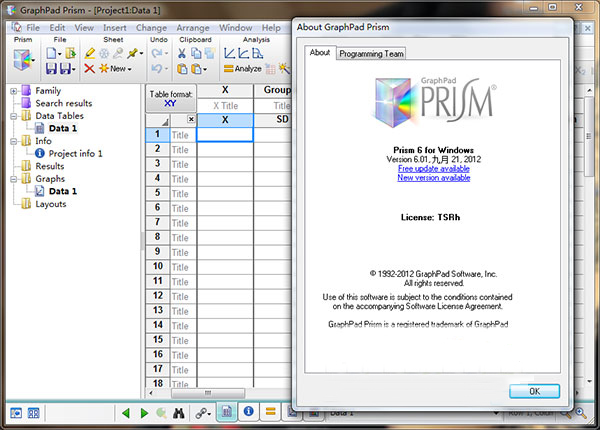The height and width of the screenshot is (430, 600).
Task: Open the Layouts folder
Action: tap(51, 204)
